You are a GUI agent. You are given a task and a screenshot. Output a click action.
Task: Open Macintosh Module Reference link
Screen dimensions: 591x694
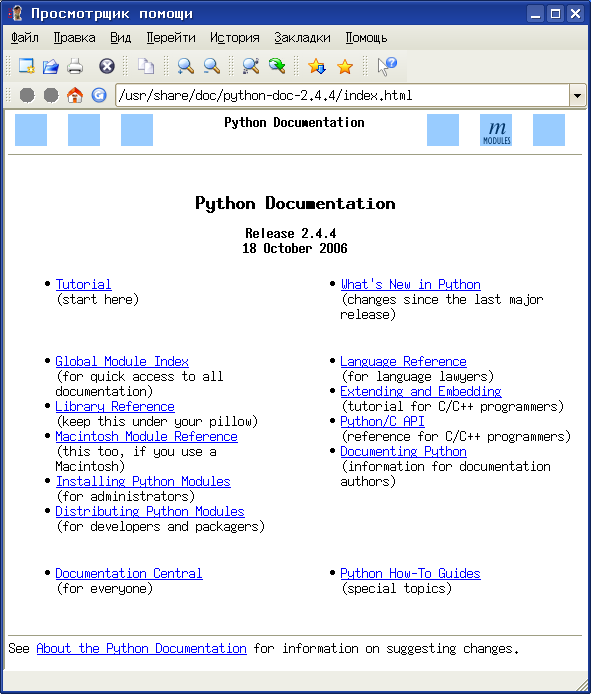[x=147, y=437]
